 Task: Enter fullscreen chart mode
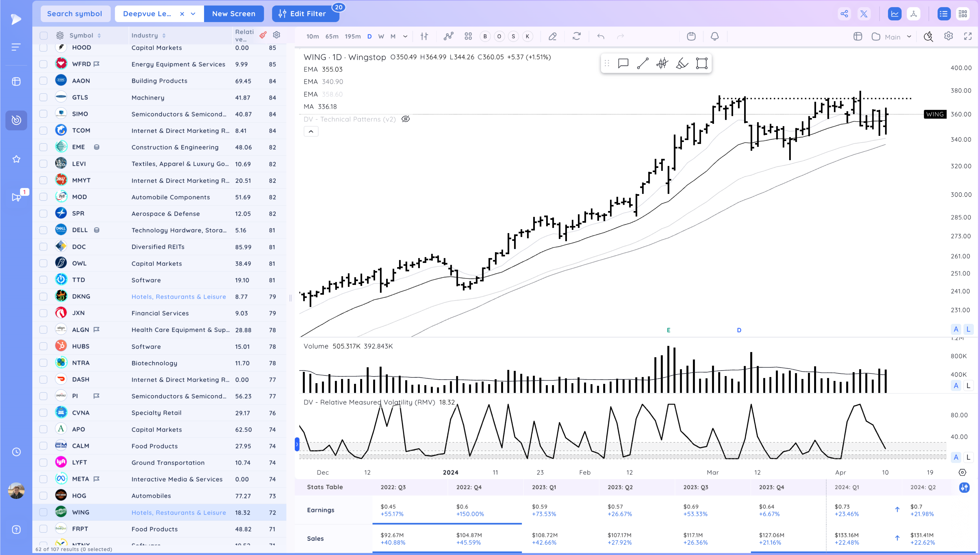[x=968, y=36]
